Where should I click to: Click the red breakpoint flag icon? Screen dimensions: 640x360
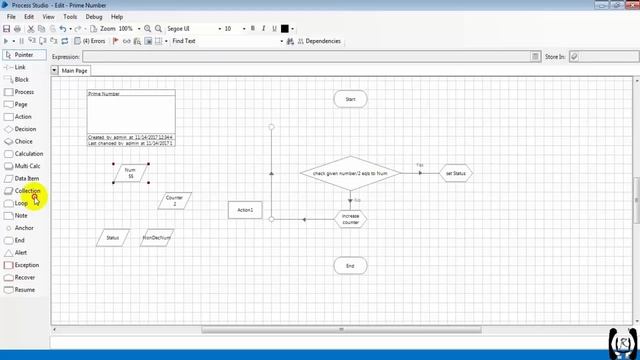(116, 41)
